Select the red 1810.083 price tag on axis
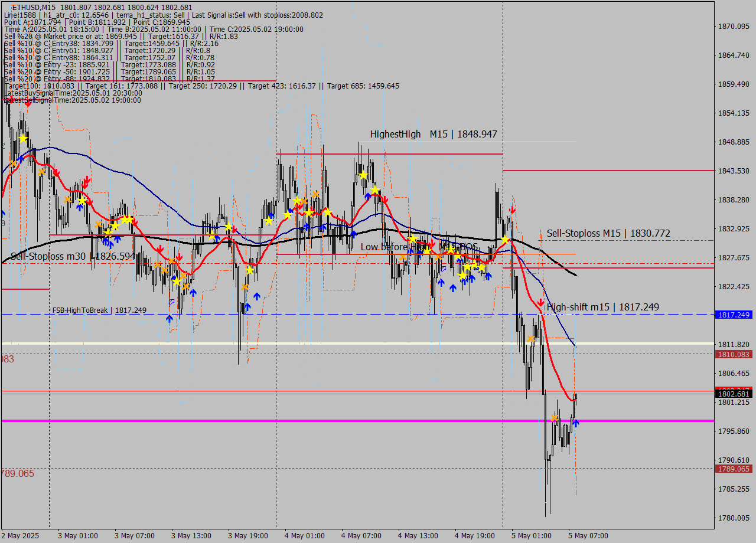Screen dimensions: 756x543 point(733,354)
